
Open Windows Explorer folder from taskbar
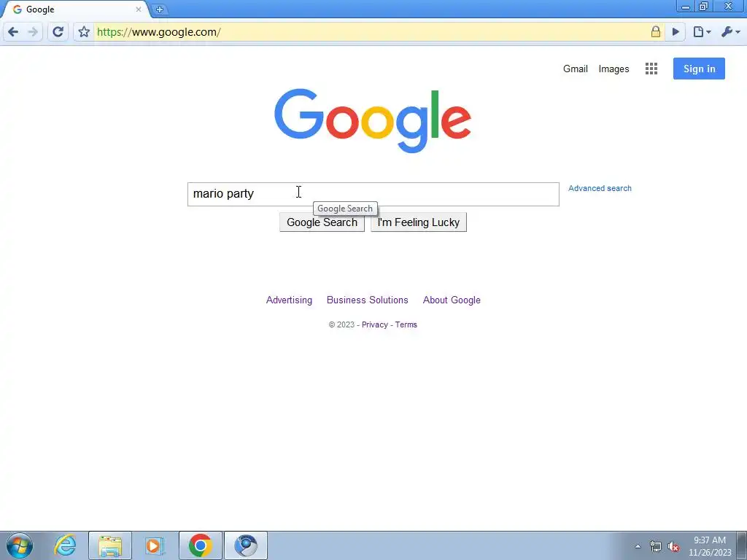coord(110,545)
